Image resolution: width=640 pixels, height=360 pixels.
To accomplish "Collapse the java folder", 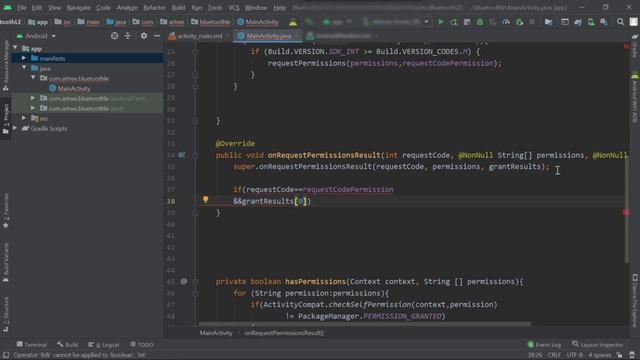I will coord(24,68).
